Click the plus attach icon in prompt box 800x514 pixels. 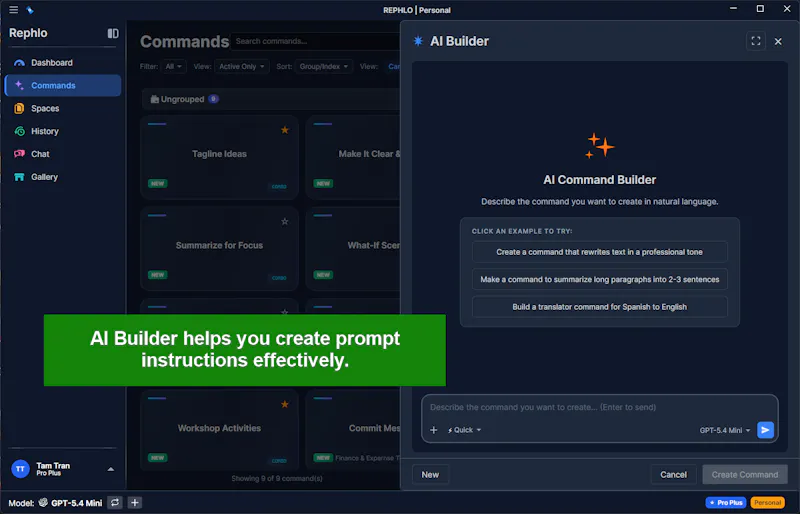pos(434,430)
